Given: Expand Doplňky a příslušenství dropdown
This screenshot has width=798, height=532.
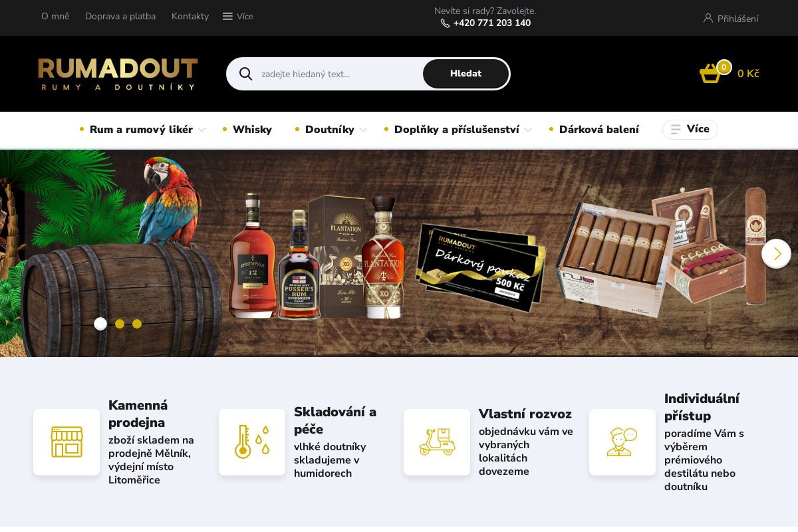Looking at the screenshot, I should point(528,130).
